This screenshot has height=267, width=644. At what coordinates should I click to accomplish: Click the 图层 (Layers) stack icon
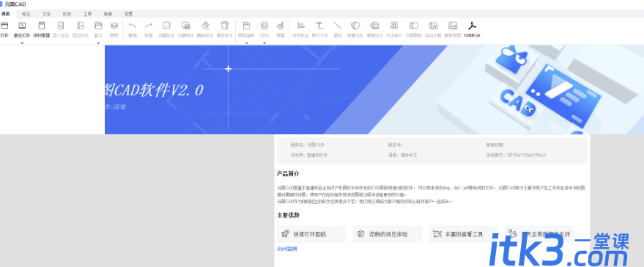point(114,26)
